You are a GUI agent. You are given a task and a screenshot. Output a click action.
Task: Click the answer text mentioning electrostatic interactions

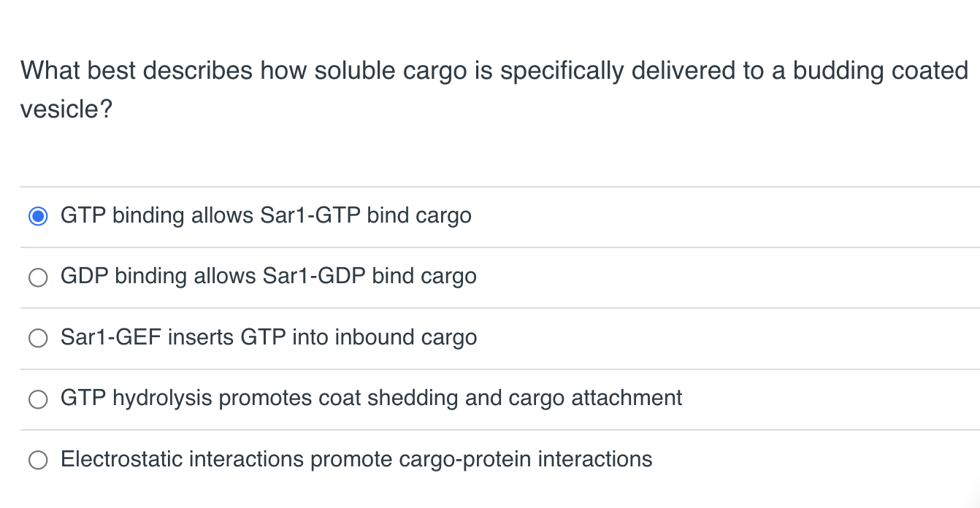[x=356, y=460]
